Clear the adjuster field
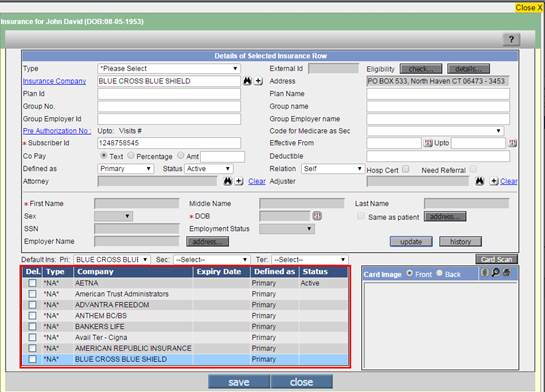 509,181
